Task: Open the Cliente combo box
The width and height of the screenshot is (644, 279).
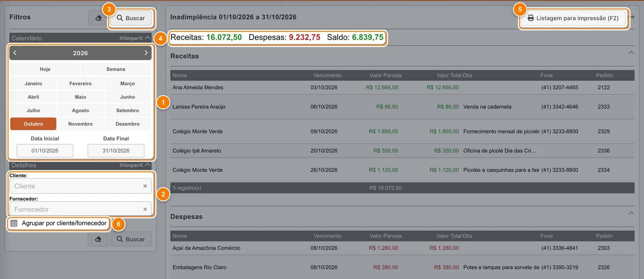Action: click(x=80, y=186)
